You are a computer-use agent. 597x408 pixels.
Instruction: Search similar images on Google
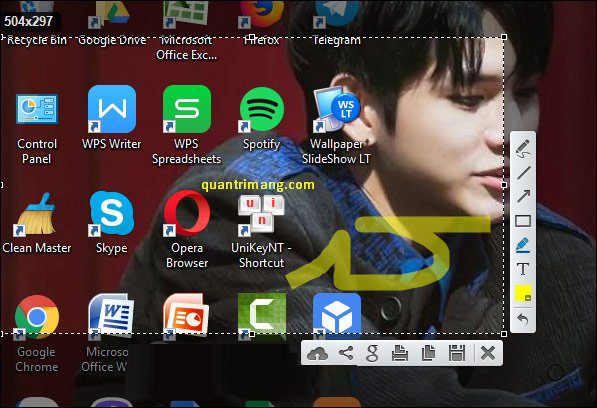[x=372, y=353]
